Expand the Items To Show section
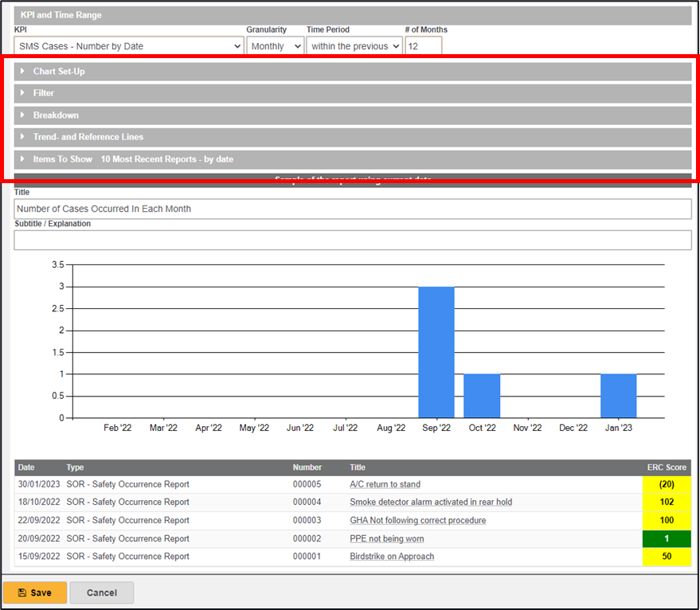Image resolution: width=700 pixels, height=610 pixels. [x=62, y=159]
